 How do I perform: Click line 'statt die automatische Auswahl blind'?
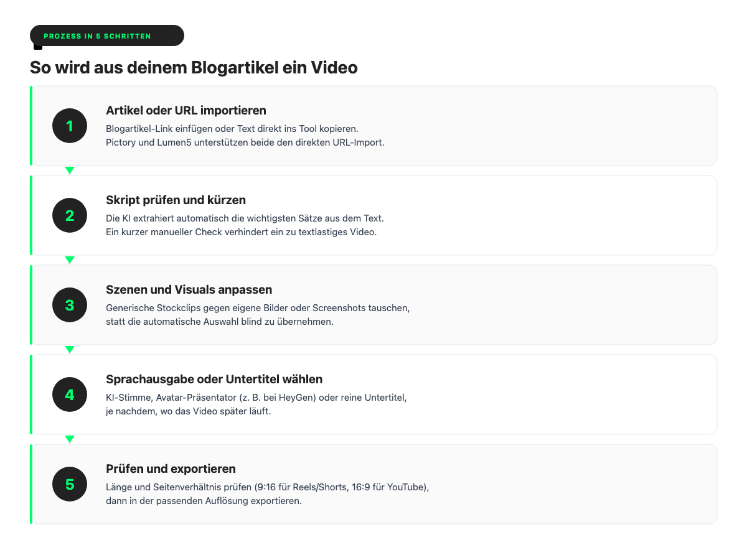[220, 322]
